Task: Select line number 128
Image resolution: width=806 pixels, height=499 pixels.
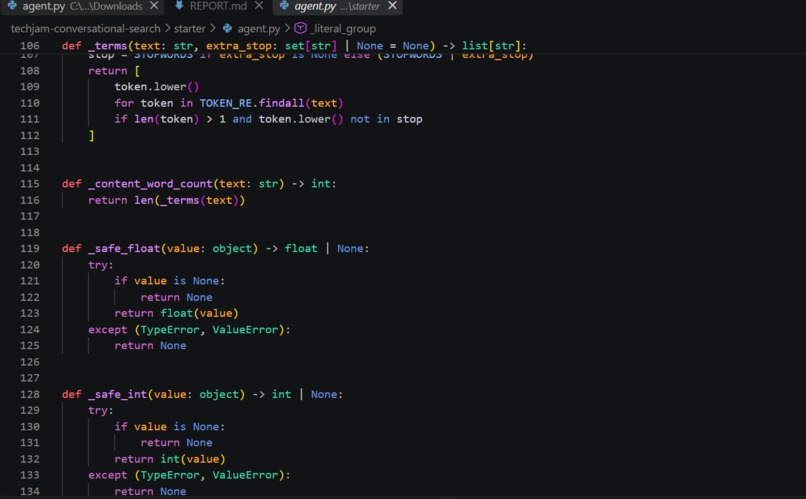Action: click(30, 394)
